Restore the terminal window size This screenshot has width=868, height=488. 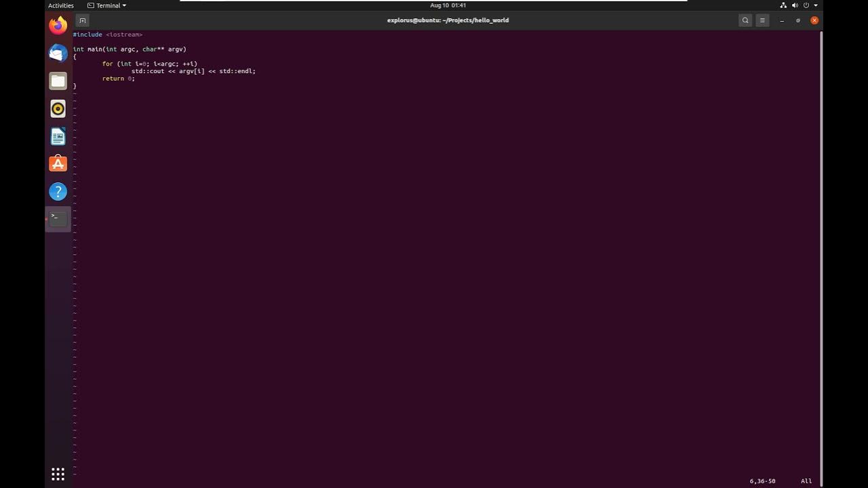point(798,20)
